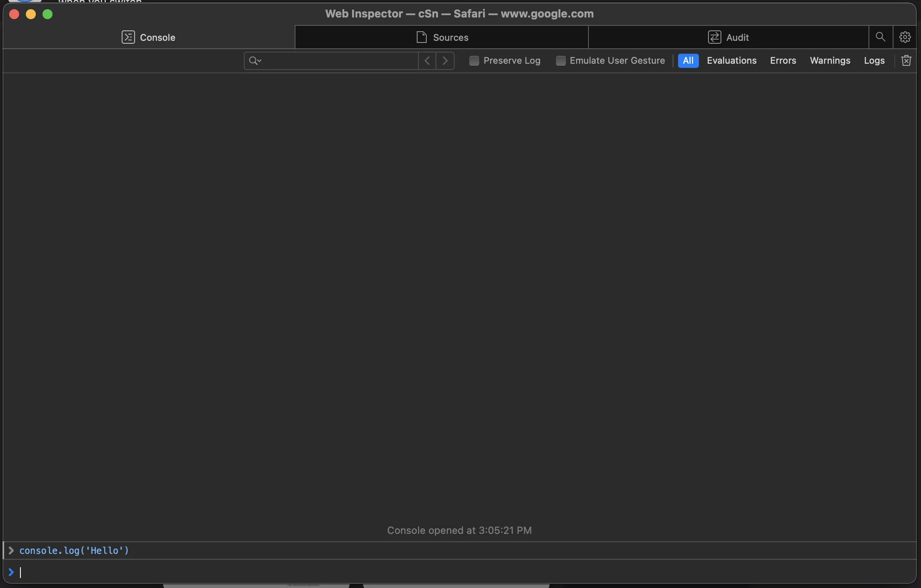This screenshot has width=921, height=588.
Task: Click the Clear console log icon
Action: (906, 60)
